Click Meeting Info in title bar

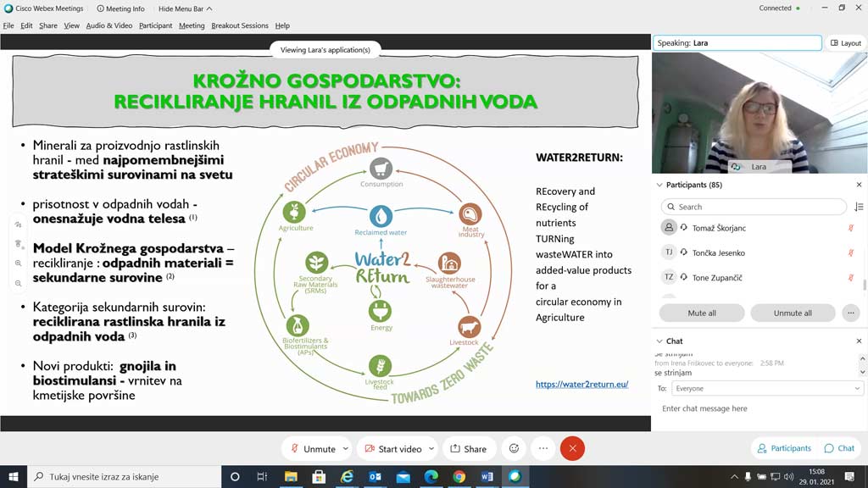click(120, 8)
